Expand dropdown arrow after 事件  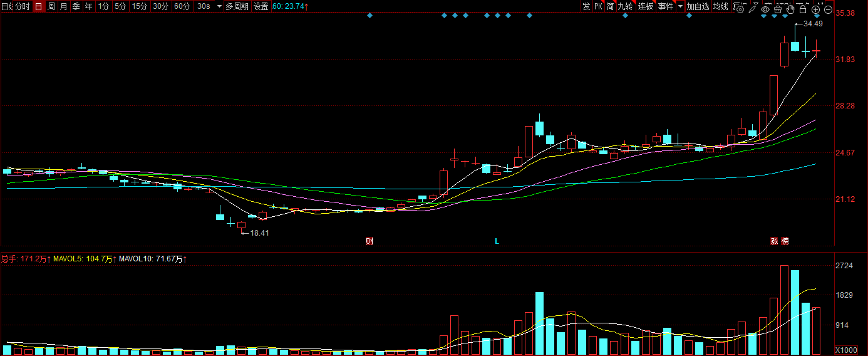(680, 6)
